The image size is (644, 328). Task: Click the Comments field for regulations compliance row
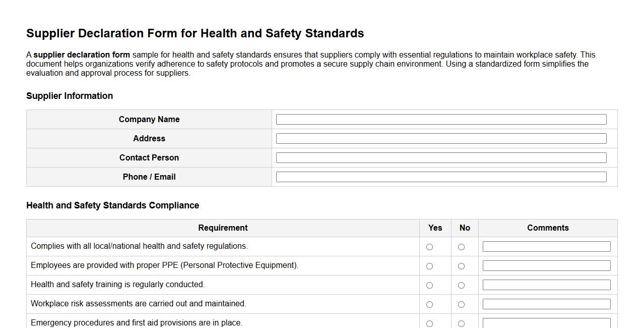click(x=546, y=246)
